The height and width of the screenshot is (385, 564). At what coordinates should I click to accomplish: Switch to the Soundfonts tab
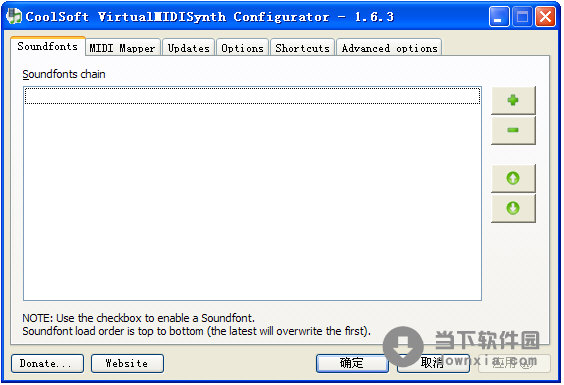[48, 46]
